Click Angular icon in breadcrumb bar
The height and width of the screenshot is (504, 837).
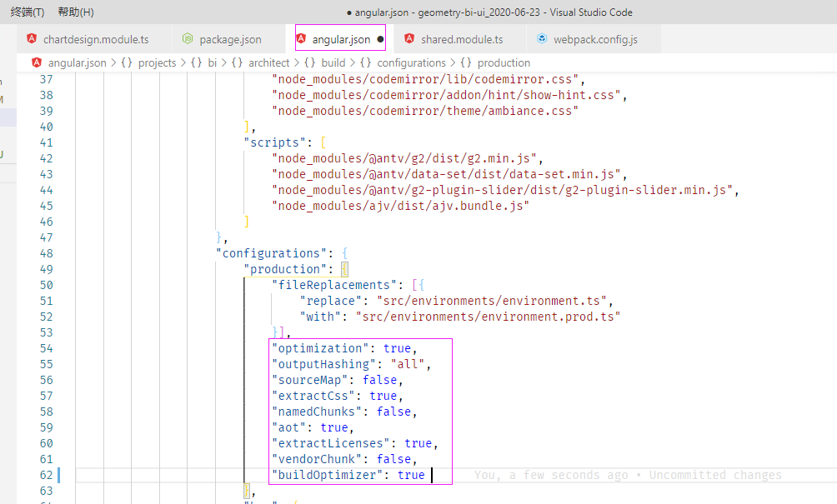click(x=37, y=62)
